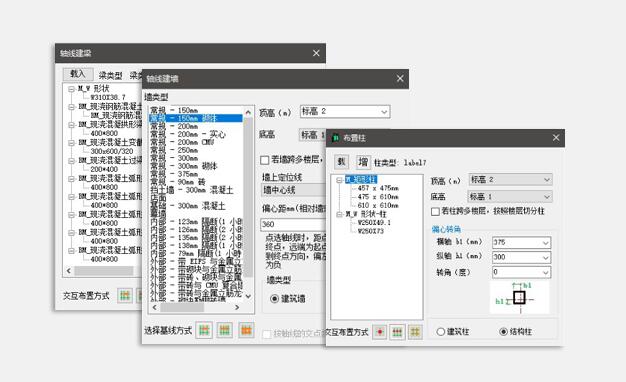Tick 若柱跨多楼层 split column checkbox
Image resolution: width=626 pixels, height=382 pixels.
[436, 211]
